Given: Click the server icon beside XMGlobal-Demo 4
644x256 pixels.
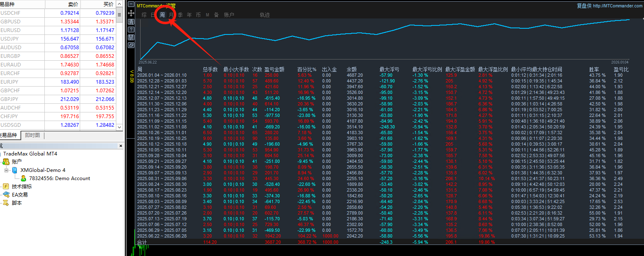Looking at the screenshot, I should point(14,170).
